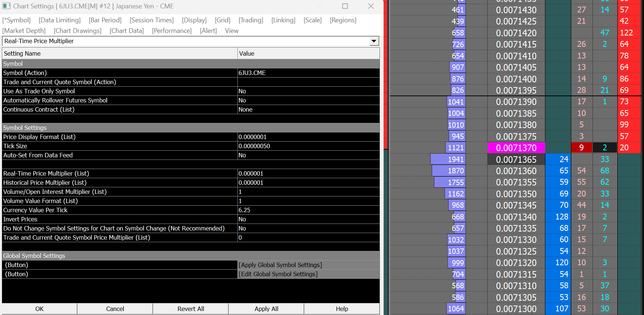Screen dimensions: 644x315
Task: Toggle Do Not Change Symbol Settings value
Action: (x=308, y=228)
